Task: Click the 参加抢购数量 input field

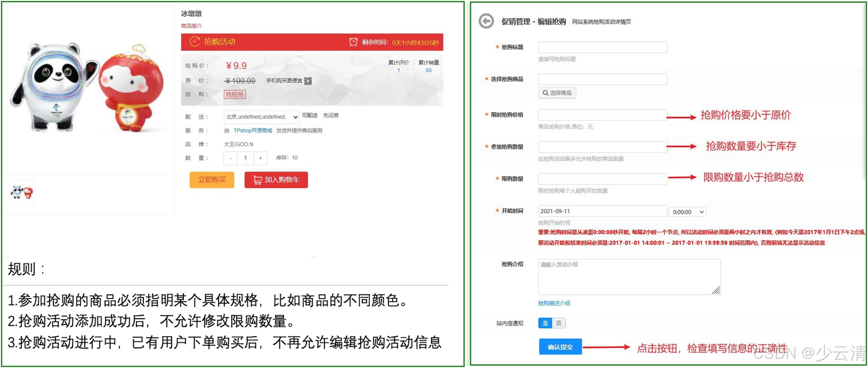Action: [x=602, y=147]
